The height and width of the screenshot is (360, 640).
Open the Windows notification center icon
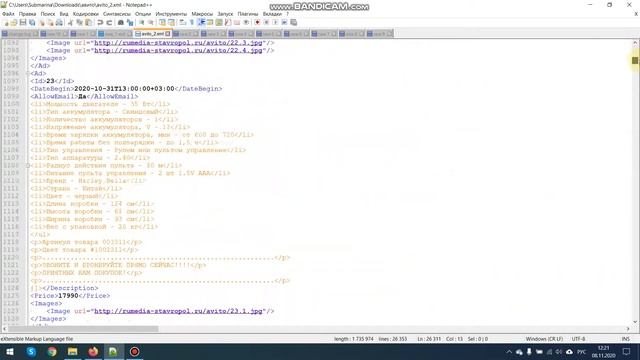[626, 352]
